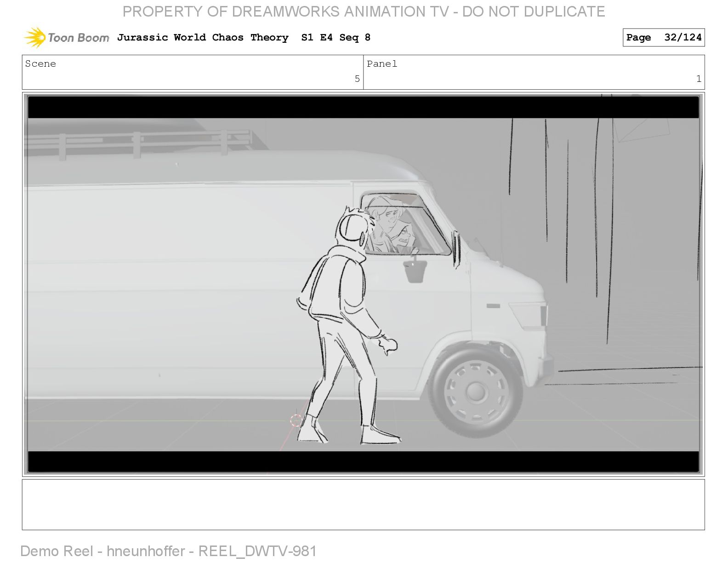
Task: Click the 'Page 32/124' box
Action: coord(664,38)
